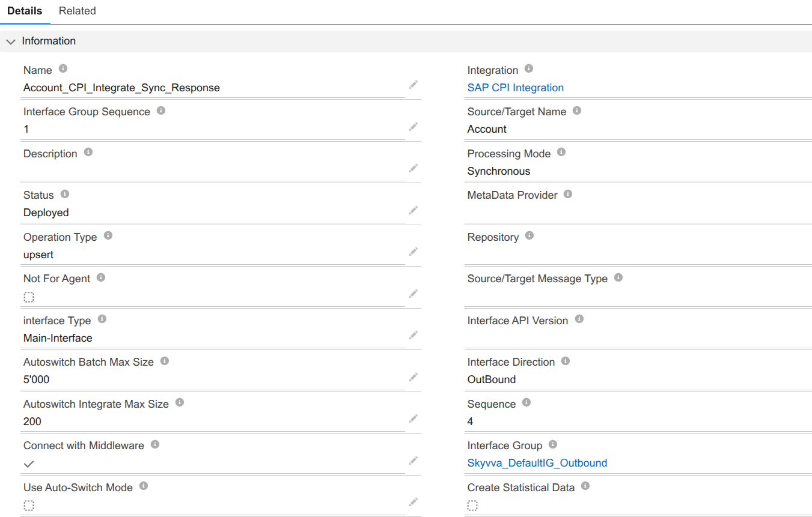
Task: Click info icon next to Interface API Version
Action: (579, 319)
